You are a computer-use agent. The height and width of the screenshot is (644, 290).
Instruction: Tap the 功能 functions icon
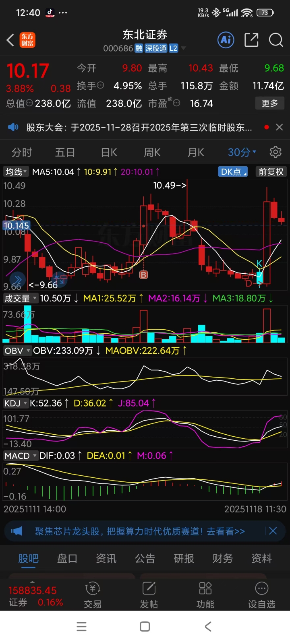[205, 595]
